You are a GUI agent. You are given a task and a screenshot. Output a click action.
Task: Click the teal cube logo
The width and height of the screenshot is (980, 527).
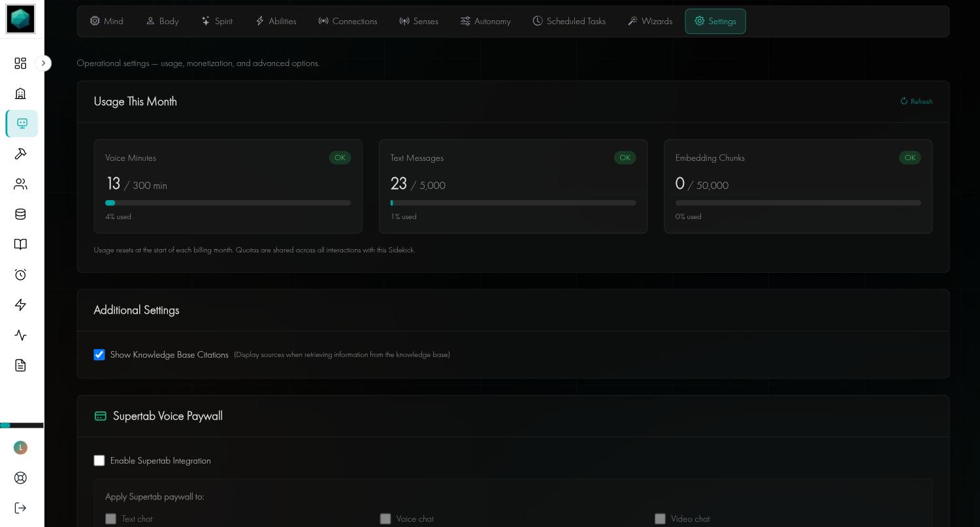pos(20,19)
